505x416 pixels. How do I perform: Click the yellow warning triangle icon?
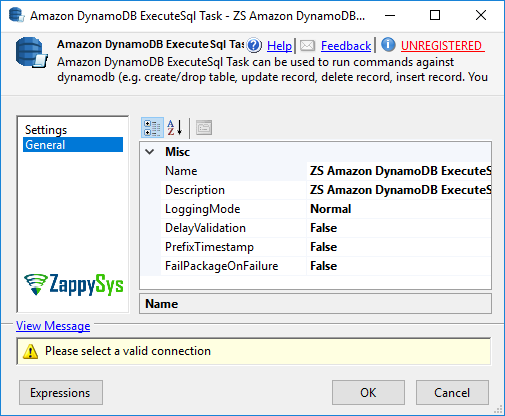(30, 351)
